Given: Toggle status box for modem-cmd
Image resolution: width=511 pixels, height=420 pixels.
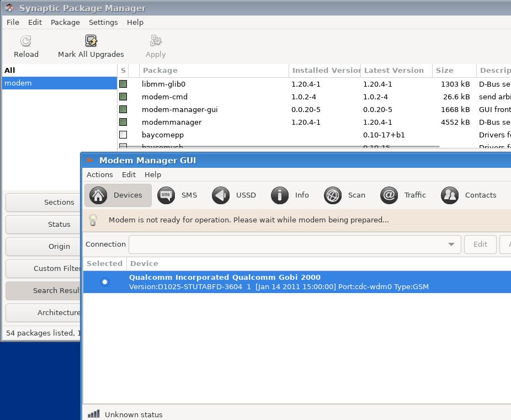Looking at the screenshot, I should click(x=123, y=97).
